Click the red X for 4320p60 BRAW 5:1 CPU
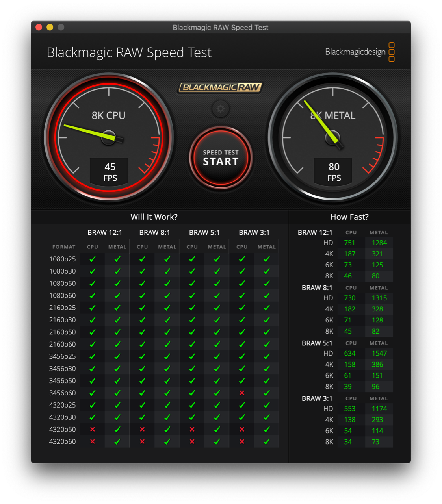Viewport: 442px width, 504px height. tap(192, 442)
